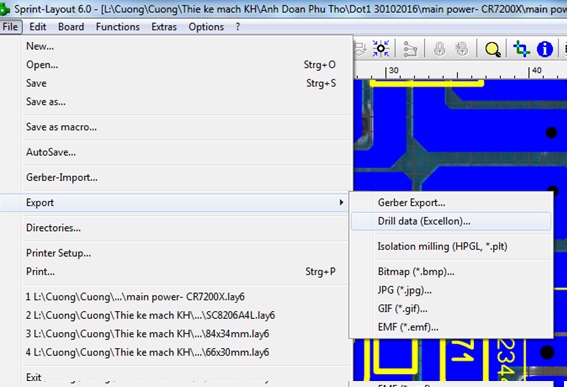Open the Edit menu
The height and width of the screenshot is (387, 567).
click(x=38, y=27)
